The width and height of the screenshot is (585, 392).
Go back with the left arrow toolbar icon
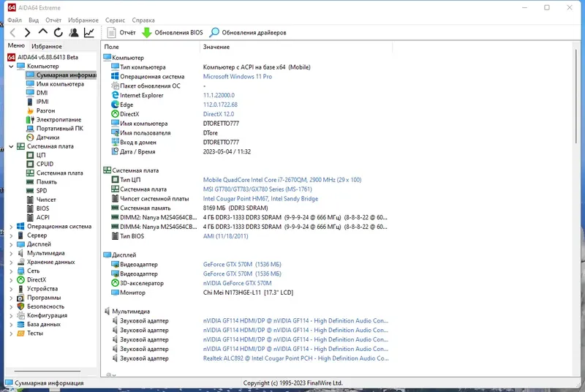[12, 33]
